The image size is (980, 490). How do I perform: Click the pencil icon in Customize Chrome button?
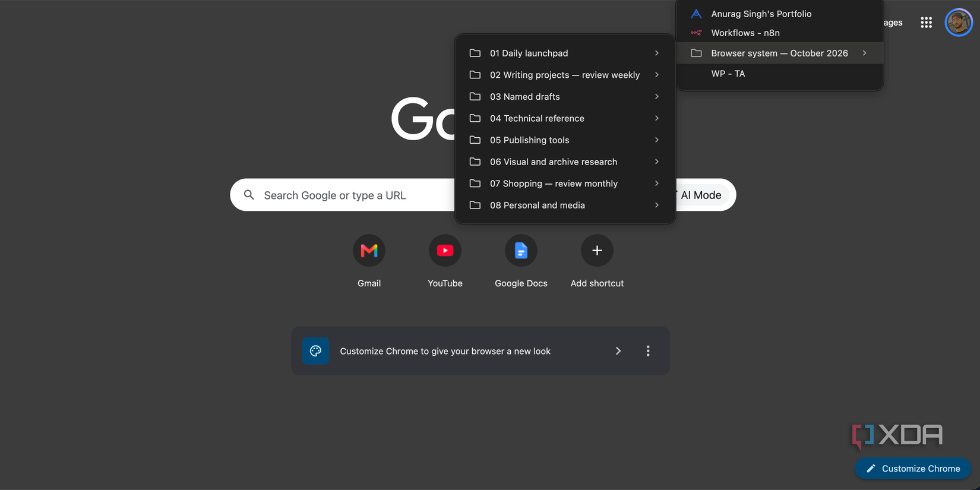[871, 469]
